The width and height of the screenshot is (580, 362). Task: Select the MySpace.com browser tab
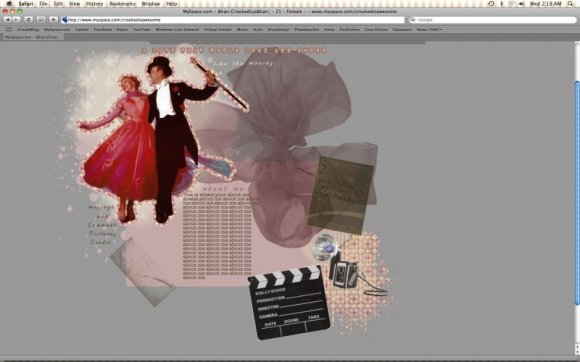[x=33, y=37]
